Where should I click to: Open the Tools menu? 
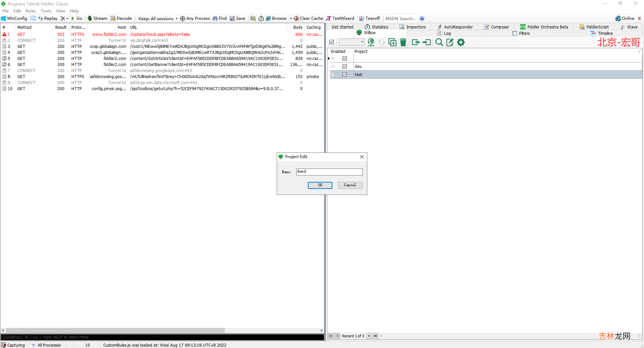click(46, 11)
